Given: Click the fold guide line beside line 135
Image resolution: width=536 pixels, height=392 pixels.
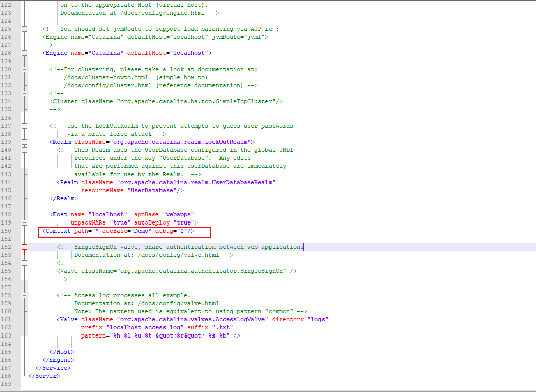Looking at the screenshot, I should tap(24, 109).
